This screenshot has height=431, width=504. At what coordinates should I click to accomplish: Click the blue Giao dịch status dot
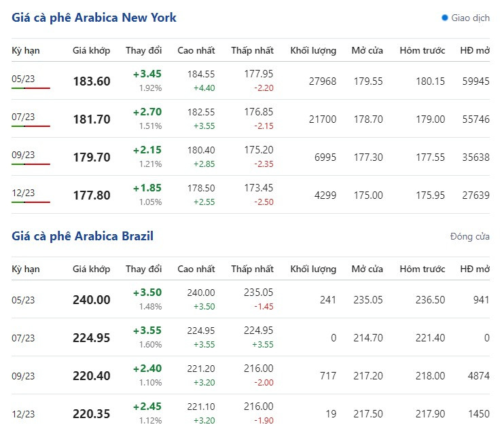[445, 18]
